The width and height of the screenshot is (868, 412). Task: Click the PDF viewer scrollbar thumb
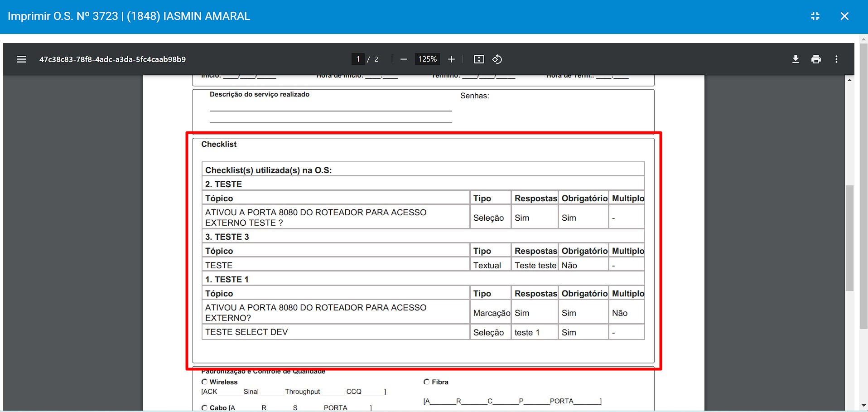coord(849,238)
